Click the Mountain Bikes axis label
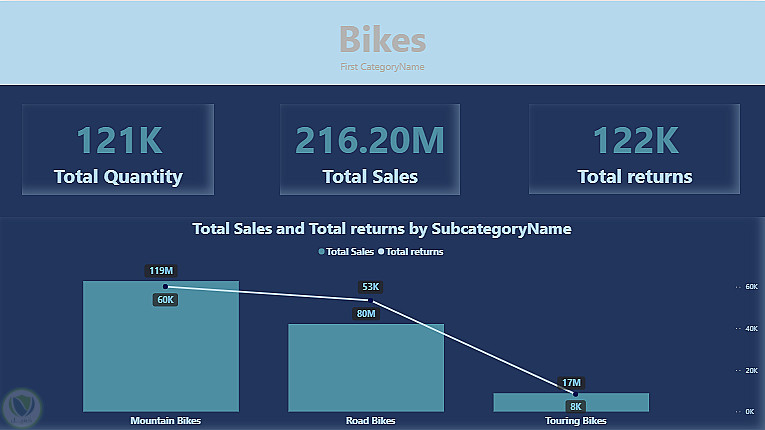 (x=165, y=421)
